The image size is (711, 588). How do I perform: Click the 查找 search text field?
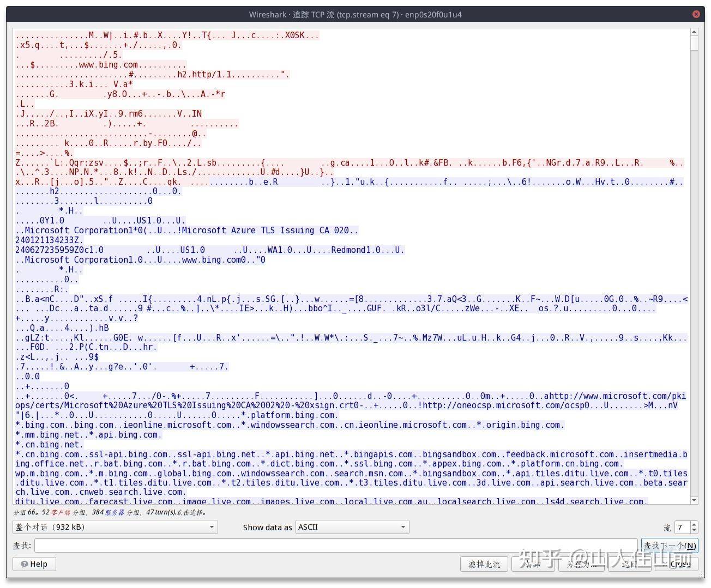tap(336, 545)
